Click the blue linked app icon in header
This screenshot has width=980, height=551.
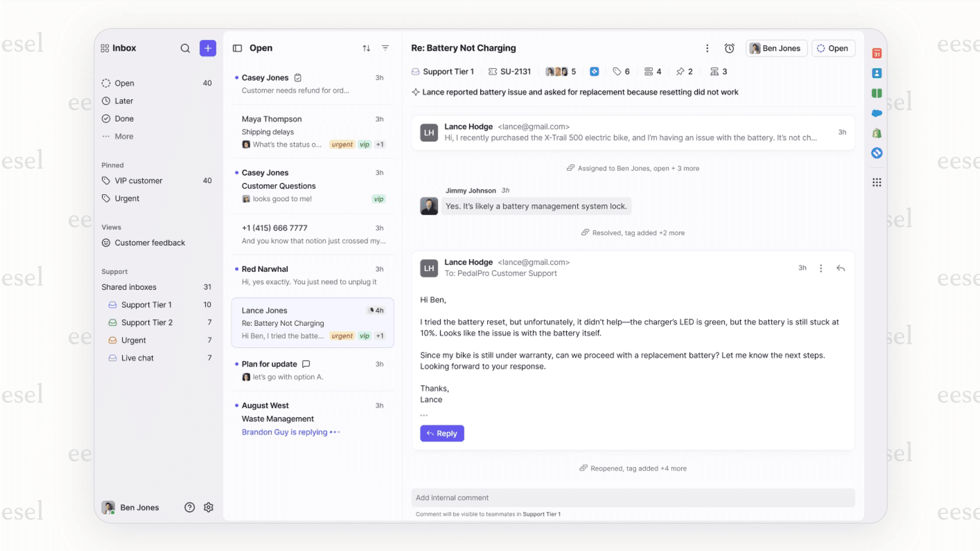click(594, 72)
